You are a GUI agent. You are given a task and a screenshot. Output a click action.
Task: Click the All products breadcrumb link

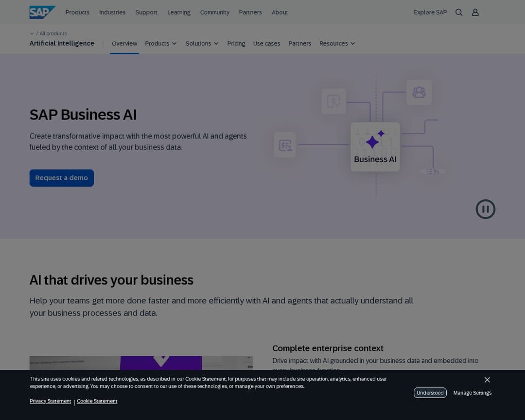(x=53, y=34)
